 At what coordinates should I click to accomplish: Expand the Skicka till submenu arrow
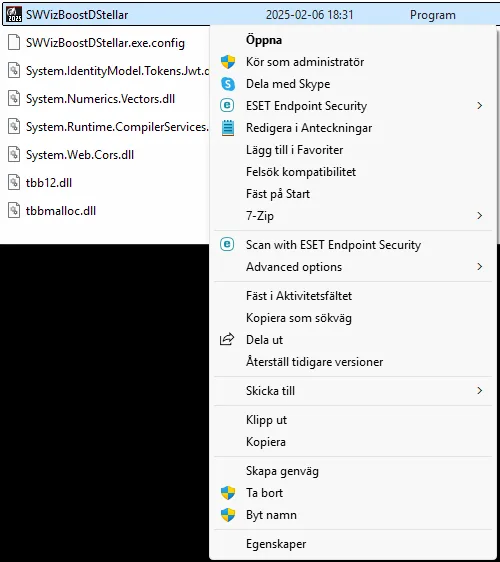tap(480, 390)
